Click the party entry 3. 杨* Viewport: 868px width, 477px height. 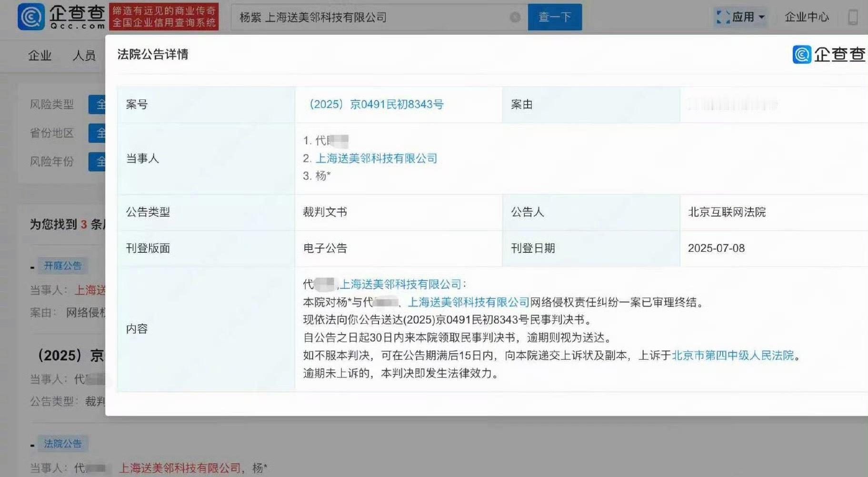317,176
